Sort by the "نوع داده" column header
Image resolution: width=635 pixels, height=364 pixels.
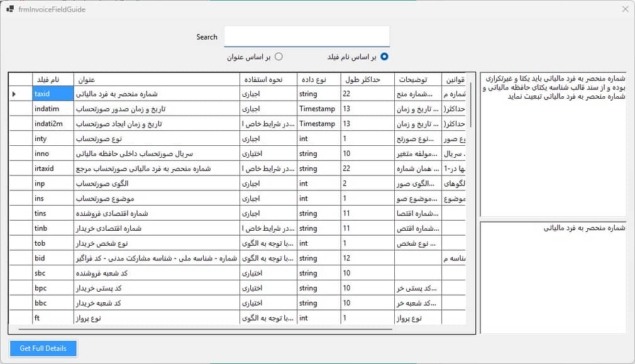click(x=318, y=79)
